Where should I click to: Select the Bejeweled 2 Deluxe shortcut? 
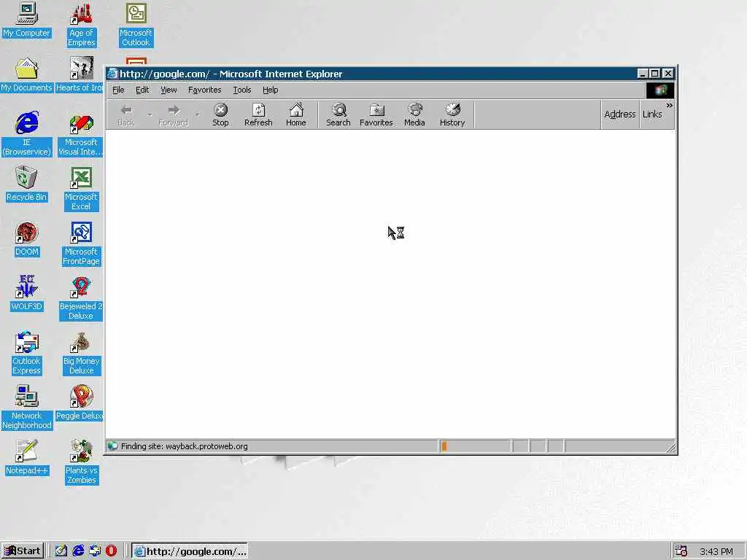(81, 298)
